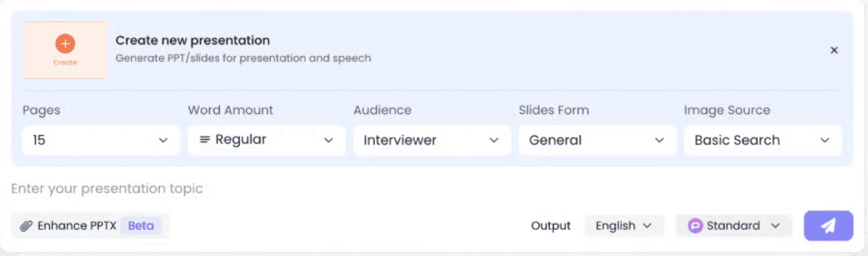The image size is (868, 256).
Task: Click the Create new presentation heading
Action: [192, 40]
